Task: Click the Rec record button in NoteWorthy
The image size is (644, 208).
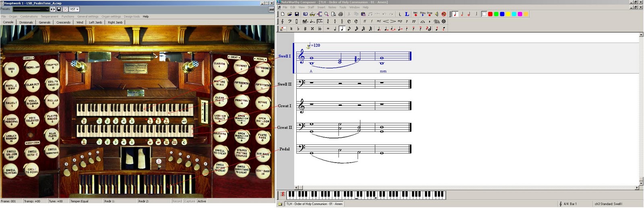Action: [x=415, y=14]
